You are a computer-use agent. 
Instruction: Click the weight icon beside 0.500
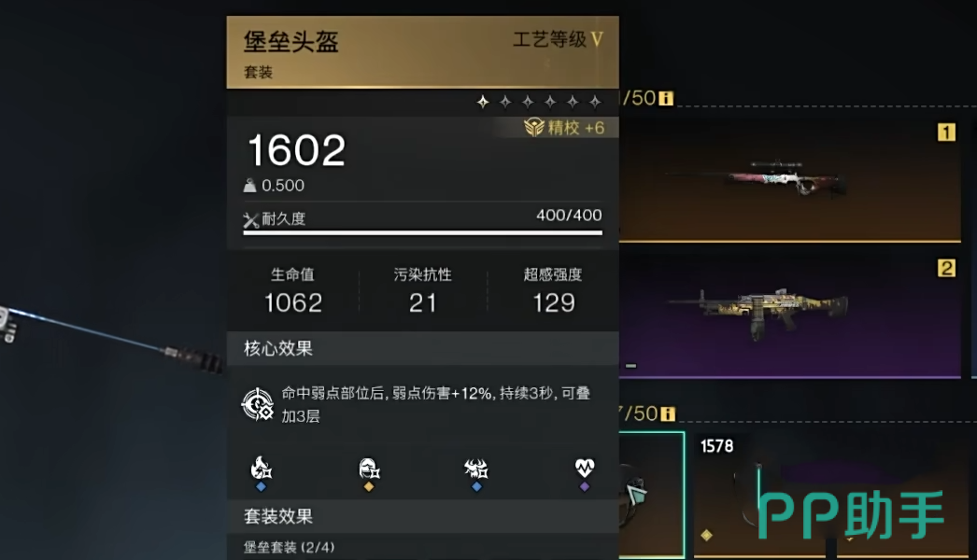[250, 186]
